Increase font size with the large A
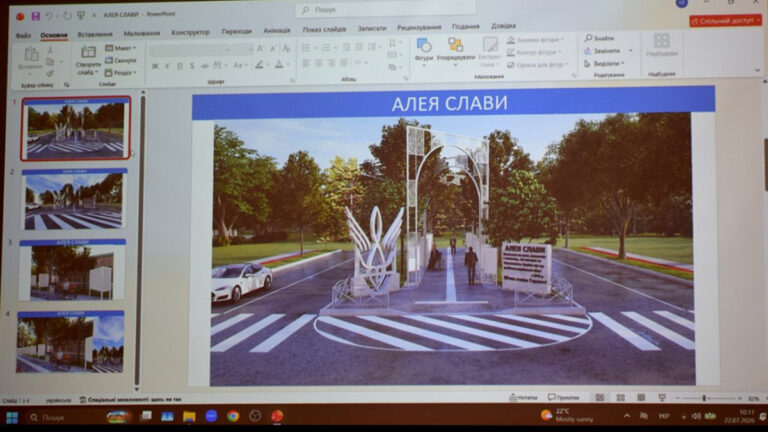 (x=260, y=48)
